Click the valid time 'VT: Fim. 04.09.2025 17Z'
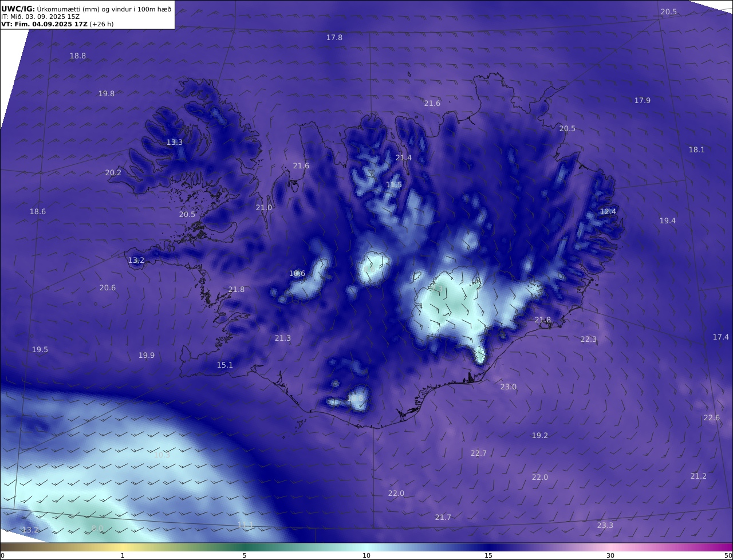The image size is (733, 560). (44, 24)
